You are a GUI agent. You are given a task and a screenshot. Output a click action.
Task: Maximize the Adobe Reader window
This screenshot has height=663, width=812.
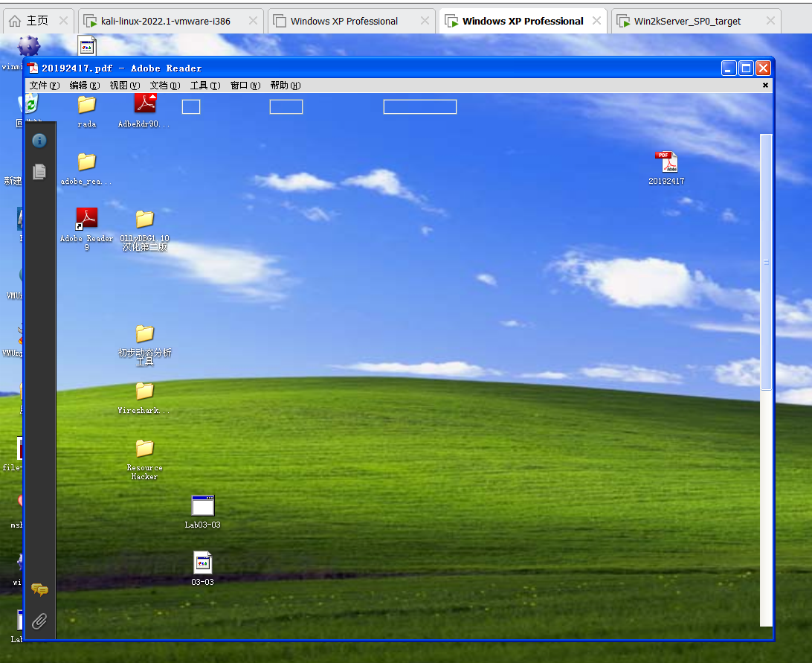click(x=746, y=68)
